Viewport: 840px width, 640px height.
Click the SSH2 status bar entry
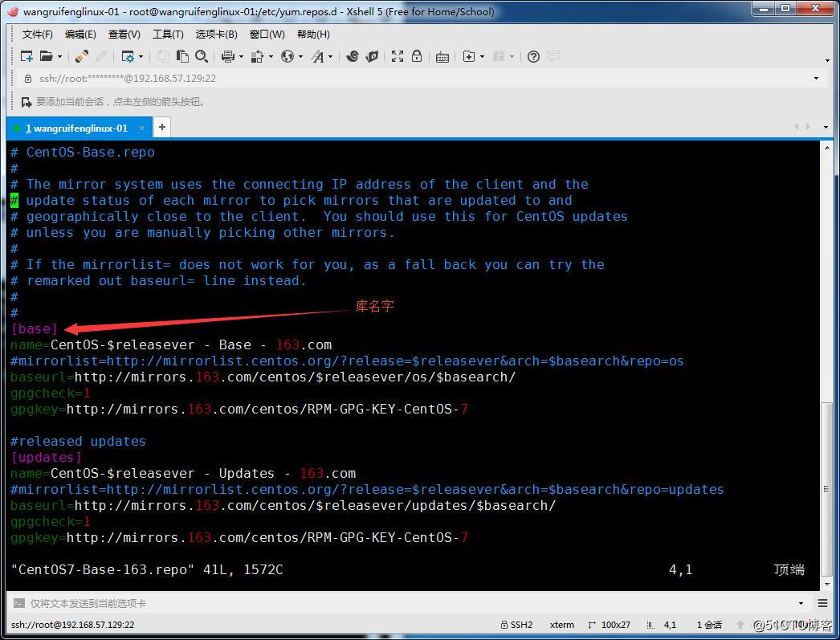[516, 625]
